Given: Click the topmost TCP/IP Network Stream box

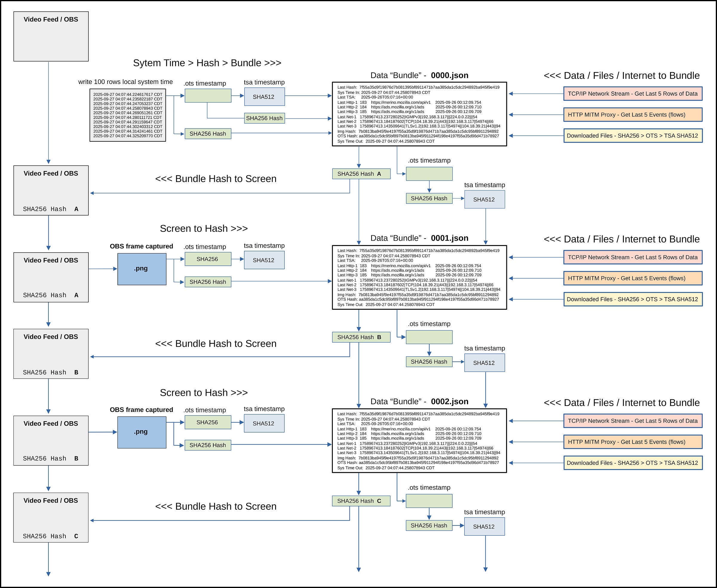Looking at the screenshot, I should [632, 94].
